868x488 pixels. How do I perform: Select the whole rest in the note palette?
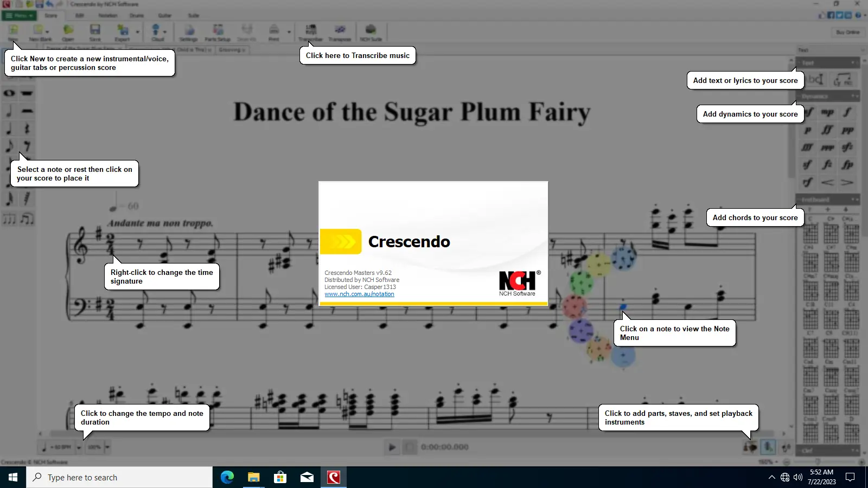click(27, 93)
